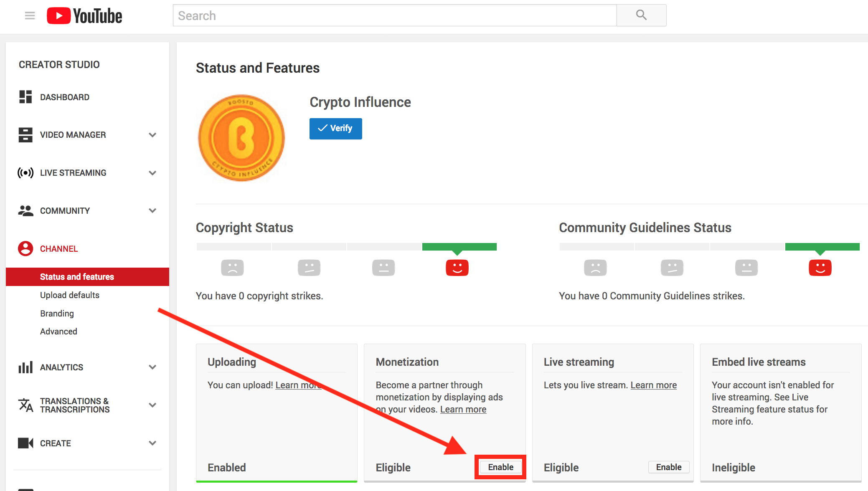Click the hamburger menu icon
This screenshot has height=491, width=868.
[29, 15]
